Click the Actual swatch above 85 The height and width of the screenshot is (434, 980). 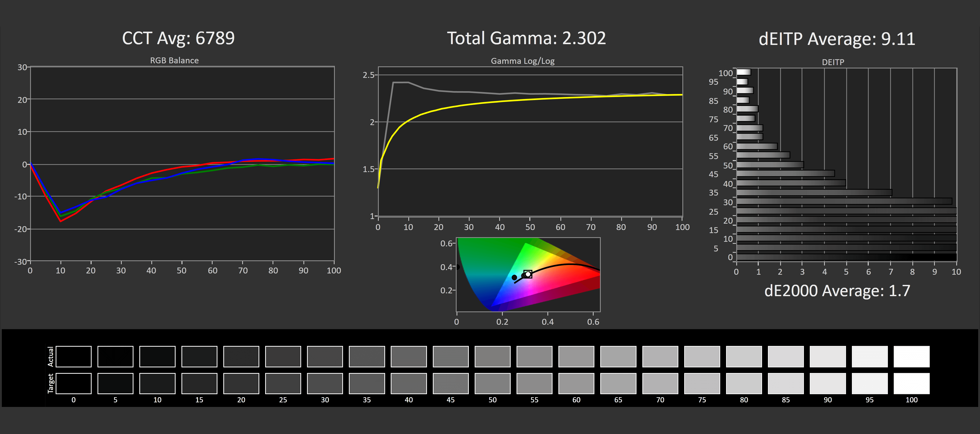click(x=786, y=356)
